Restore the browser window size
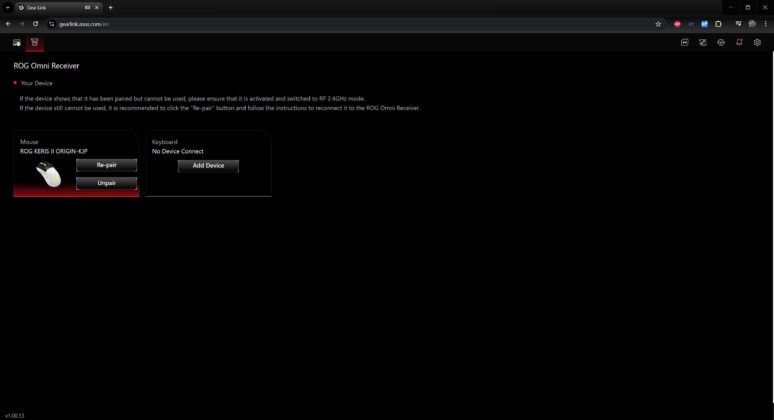Image resolution: width=774 pixels, height=420 pixels. [x=747, y=7]
